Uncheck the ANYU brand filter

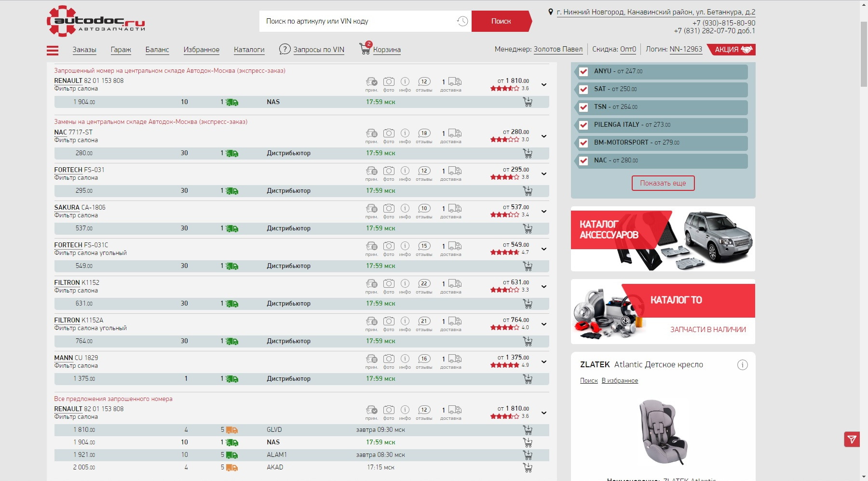(583, 71)
